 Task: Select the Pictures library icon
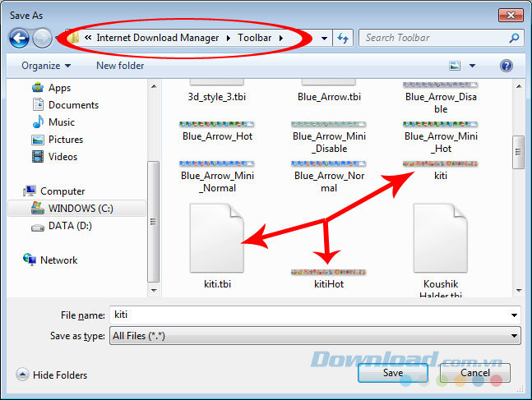[x=38, y=140]
